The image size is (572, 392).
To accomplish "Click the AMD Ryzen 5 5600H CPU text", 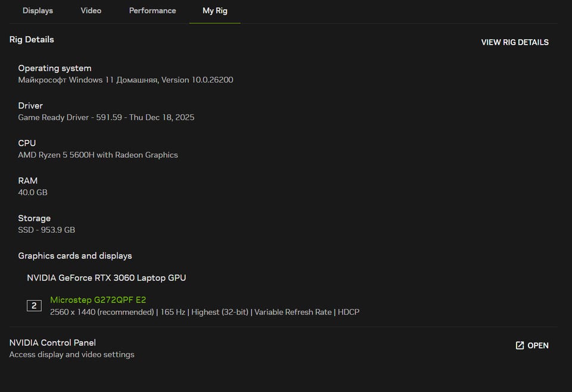I will 98,155.
